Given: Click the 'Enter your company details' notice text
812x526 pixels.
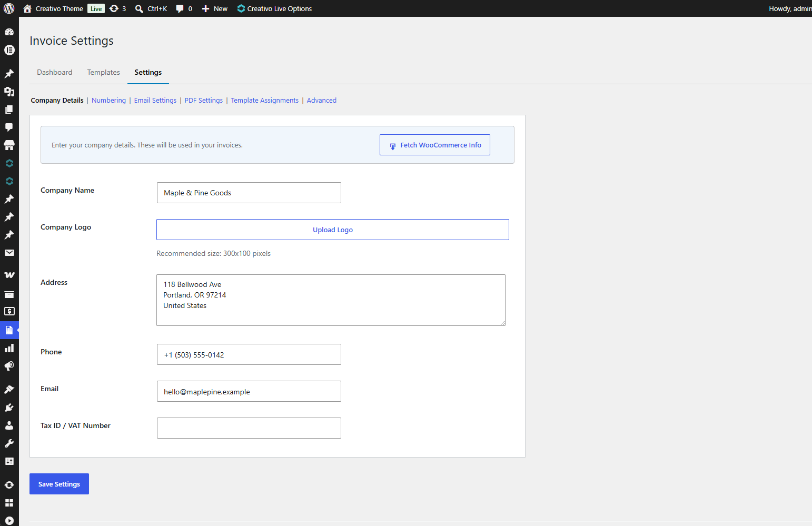Looking at the screenshot, I should 147,145.
